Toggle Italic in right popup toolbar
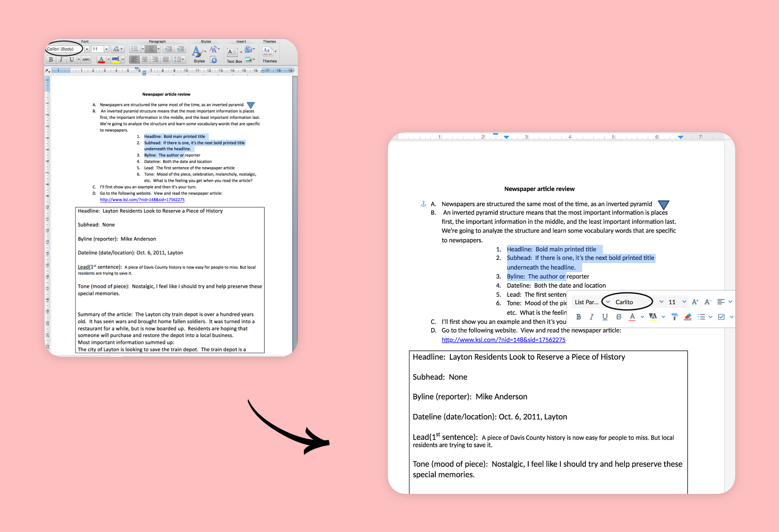 coord(592,317)
